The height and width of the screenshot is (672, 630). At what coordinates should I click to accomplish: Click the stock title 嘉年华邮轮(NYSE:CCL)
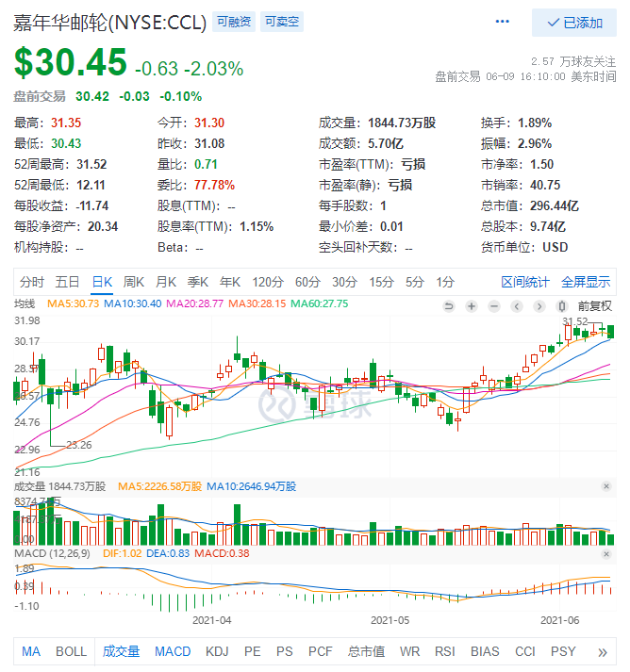click(109, 23)
